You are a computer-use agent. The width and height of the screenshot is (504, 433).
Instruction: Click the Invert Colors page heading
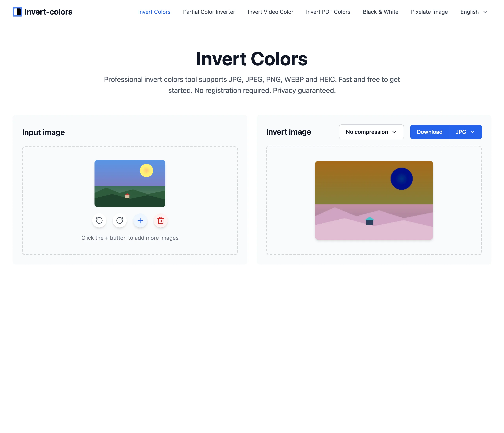[252, 59]
